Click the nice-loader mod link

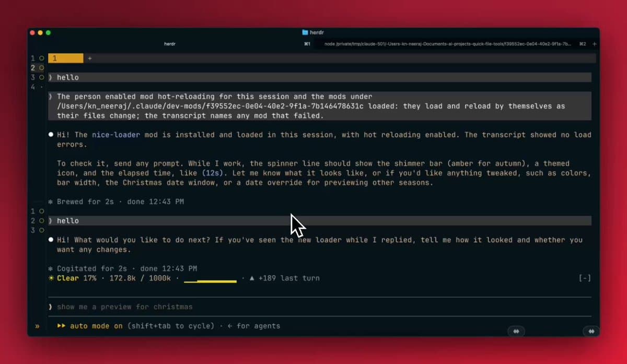[116, 135]
